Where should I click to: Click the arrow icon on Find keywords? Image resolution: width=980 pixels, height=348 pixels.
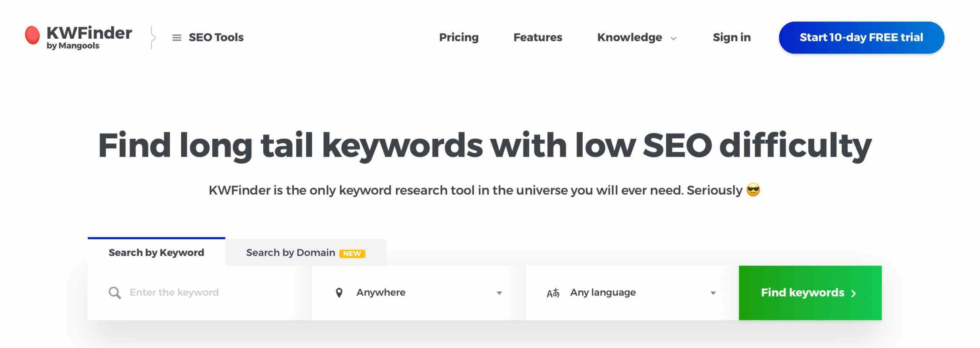point(853,294)
